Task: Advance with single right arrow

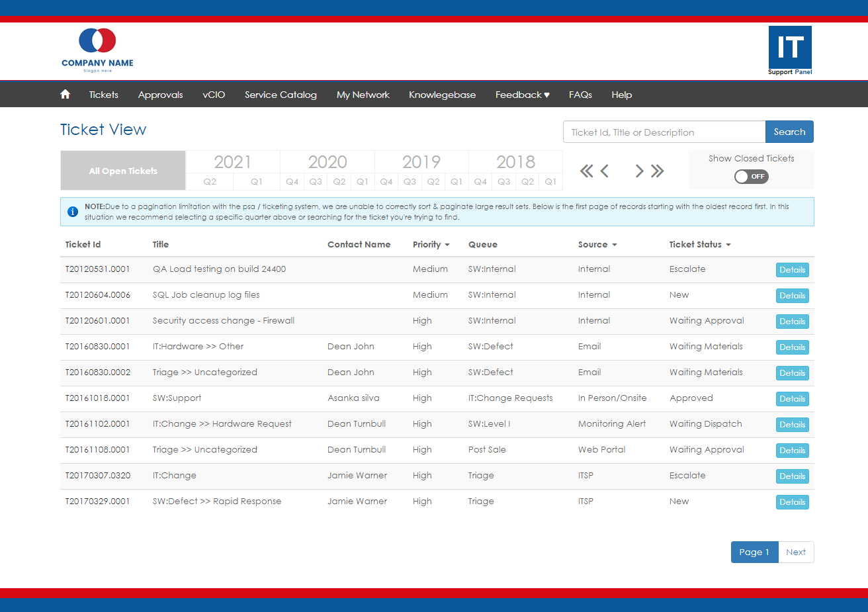Action: [x=639, y=171]
